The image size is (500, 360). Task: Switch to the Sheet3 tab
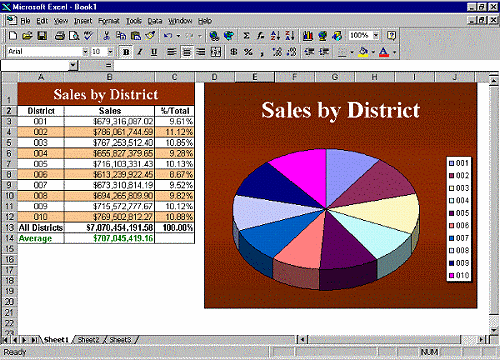click(120, 340)
